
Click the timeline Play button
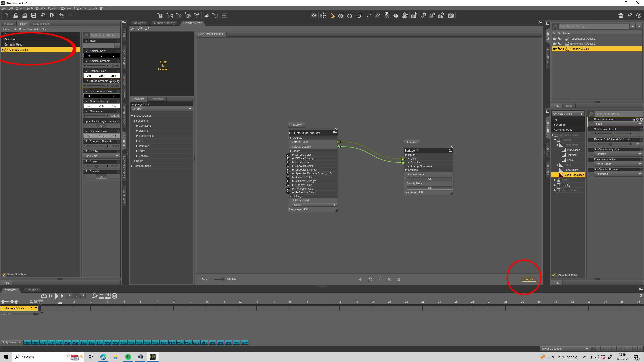(x=57, y=296)
